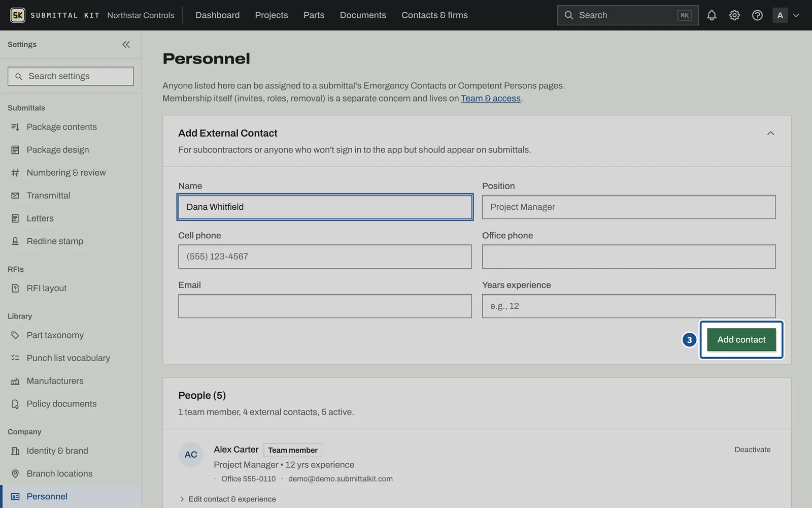Open the Dashboard menu item
The width and height of the screenshot is (812, 508).
click(217, 15)
